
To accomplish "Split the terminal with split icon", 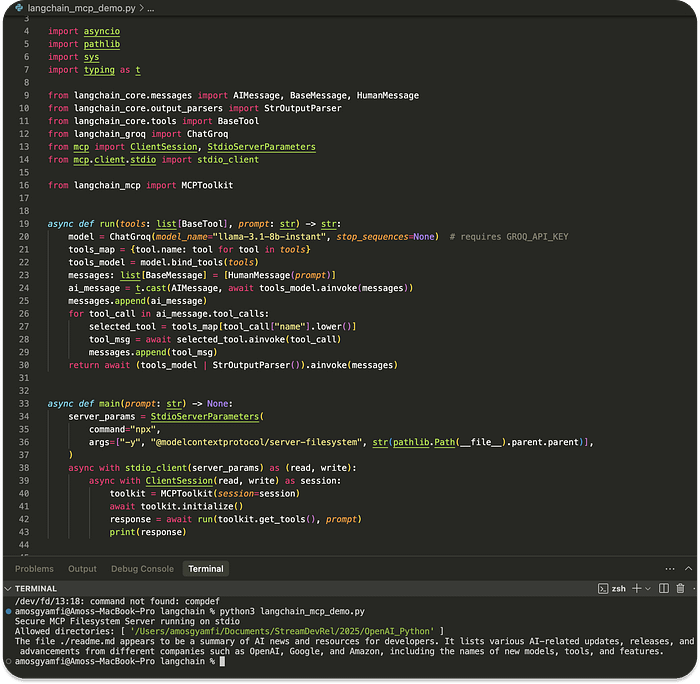I will 662,589.
